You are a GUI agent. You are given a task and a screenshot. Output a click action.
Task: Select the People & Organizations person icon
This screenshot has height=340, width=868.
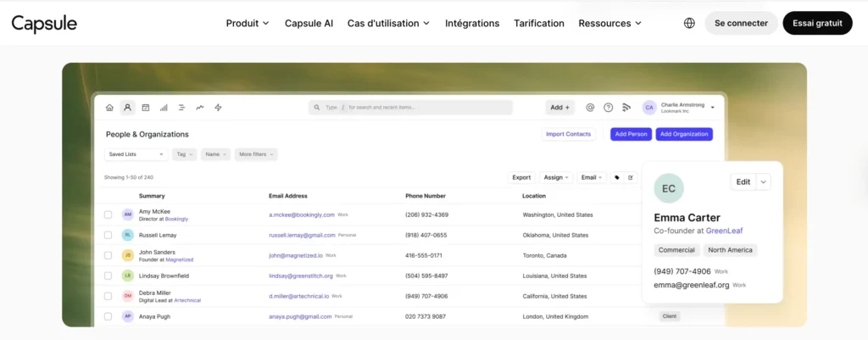tap(127, 108)
